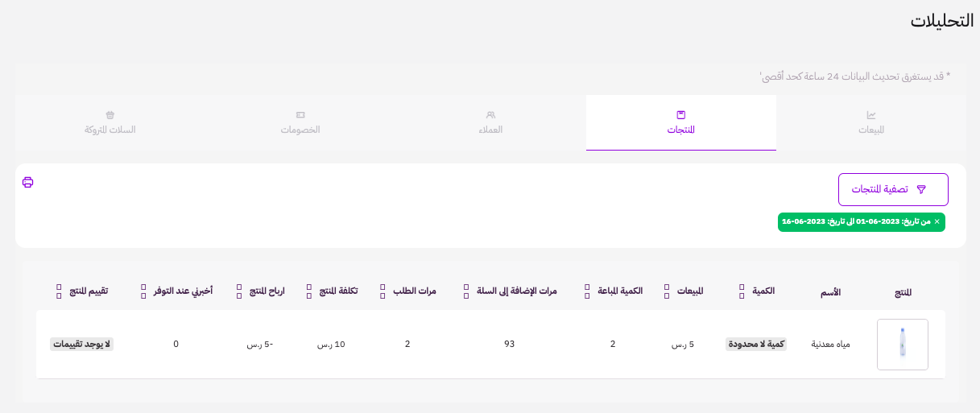Sort by المبيعات column icon
Image resolution: width=980 pixels, height=413 pixels.
[667, 291]
